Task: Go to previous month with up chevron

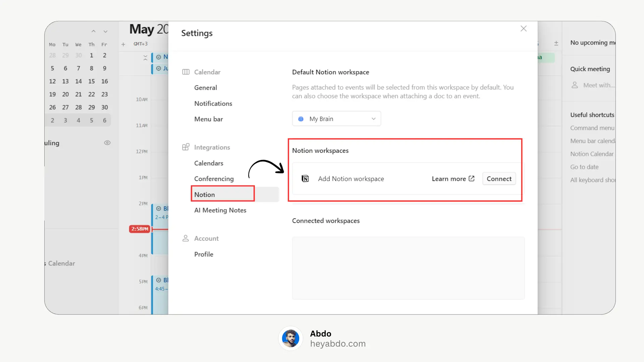Action: click(94, 32)
